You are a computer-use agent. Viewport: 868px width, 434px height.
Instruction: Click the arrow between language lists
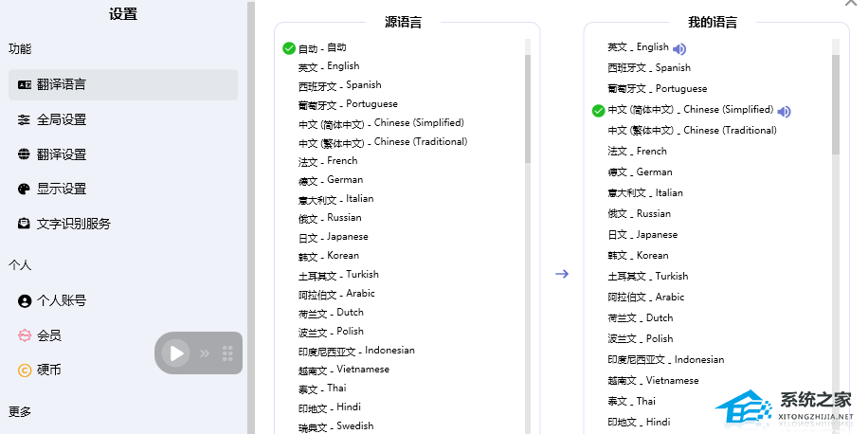[562, 274]
